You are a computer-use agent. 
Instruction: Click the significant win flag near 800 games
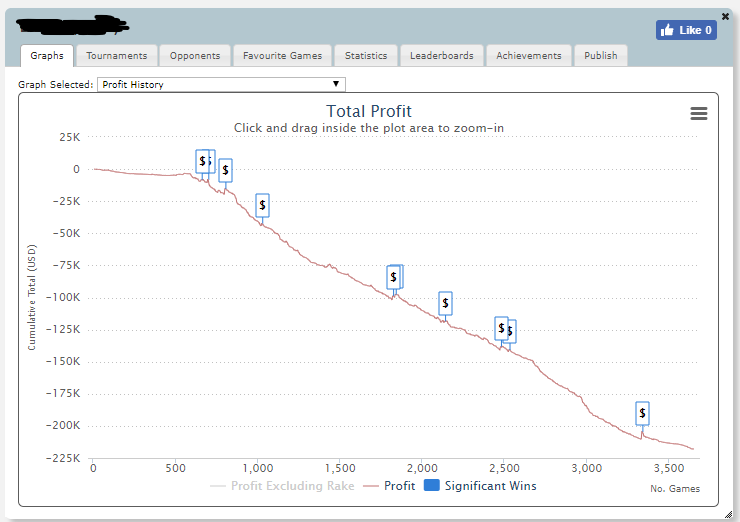pyautogui.click(x=226, y=170)
